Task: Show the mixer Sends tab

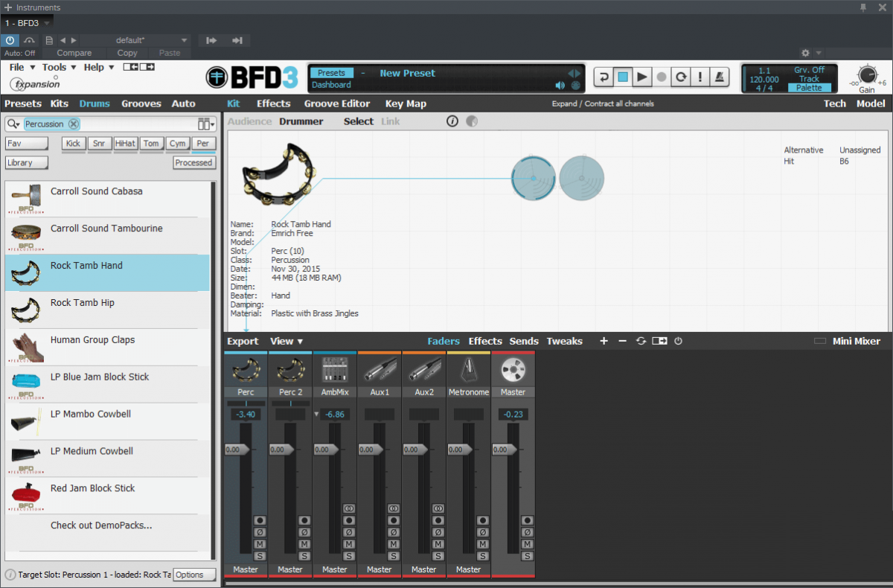Action: click(524, 341)
